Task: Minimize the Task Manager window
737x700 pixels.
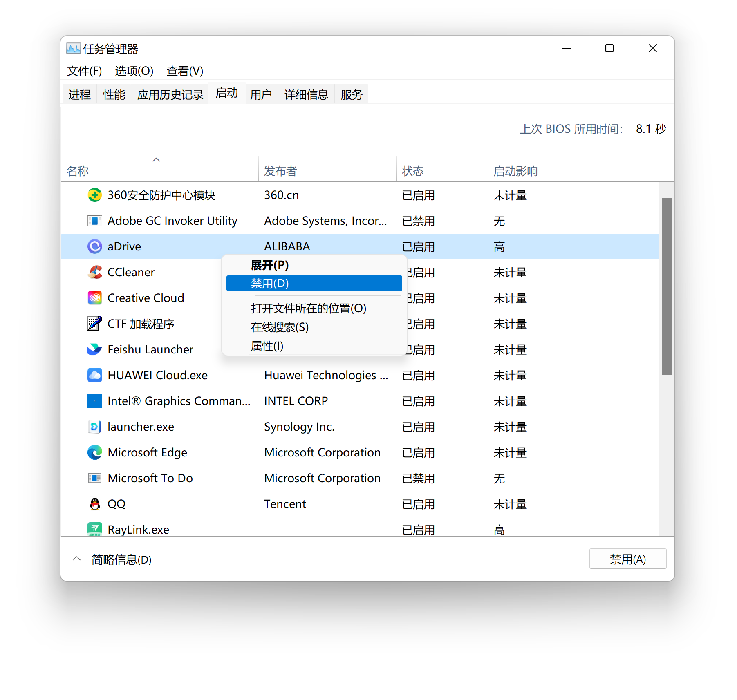Action: click(x=567, y=48)
